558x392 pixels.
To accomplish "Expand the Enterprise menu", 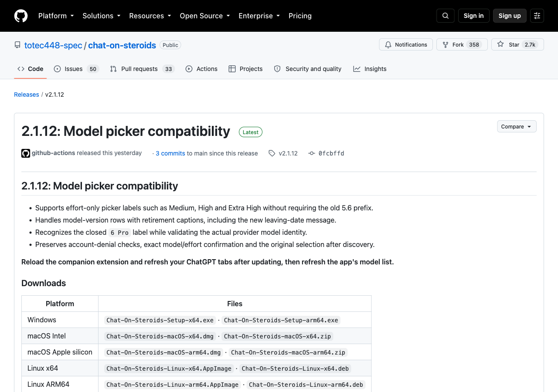I will point(259,16).
